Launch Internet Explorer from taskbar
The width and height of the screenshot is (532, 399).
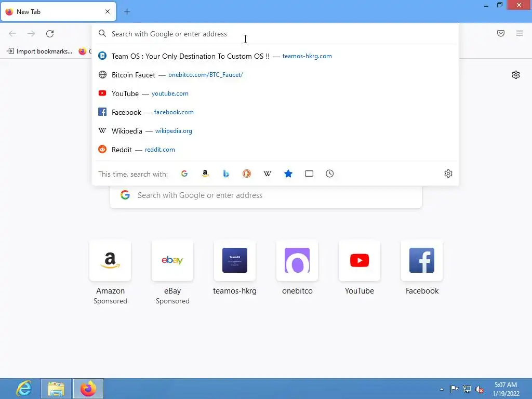(x=24, y=389)
